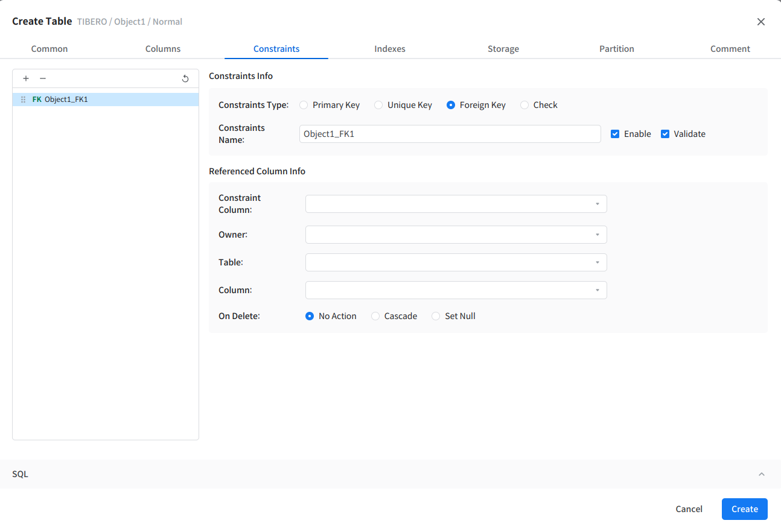Select Cascade for On Delete
Image resolution: width=781 pixels, height=532 pixels.
(375, 316)
